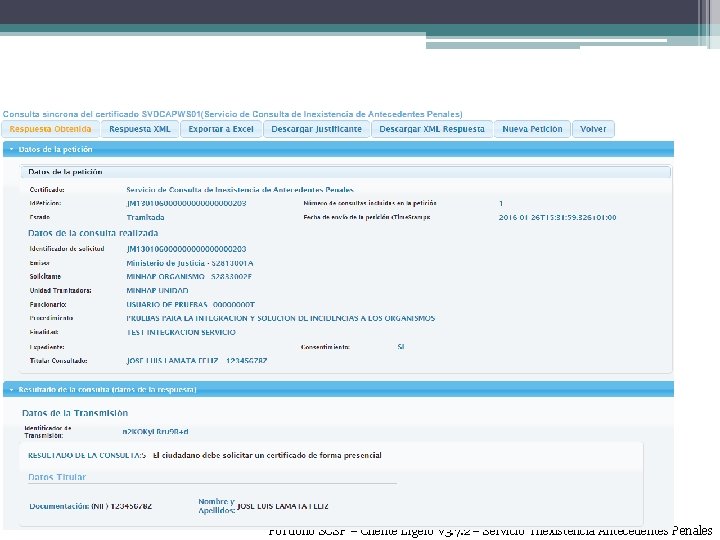Click the Datos de la consulta realizada heading
Screen dimensions: 720x540
pyautogui.click(x=93, y=233)
